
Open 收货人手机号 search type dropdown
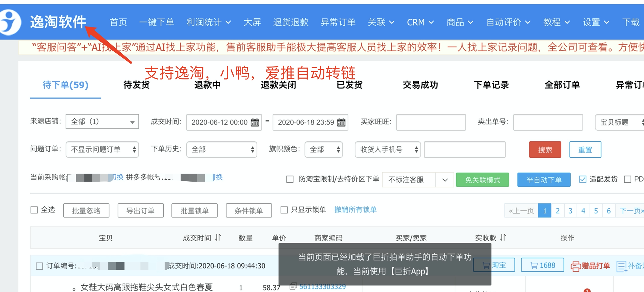coord(388,149)
